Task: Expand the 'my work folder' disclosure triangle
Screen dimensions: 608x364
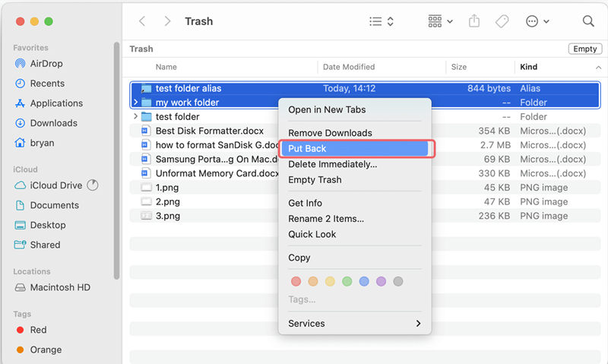Action: point(136,103)
